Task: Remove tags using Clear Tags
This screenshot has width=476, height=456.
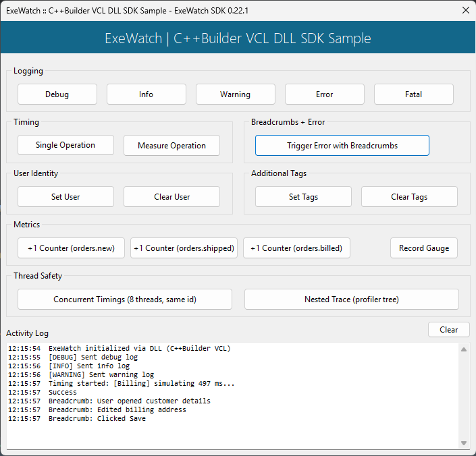Action: pyautogui.click(x=409, y=197)
